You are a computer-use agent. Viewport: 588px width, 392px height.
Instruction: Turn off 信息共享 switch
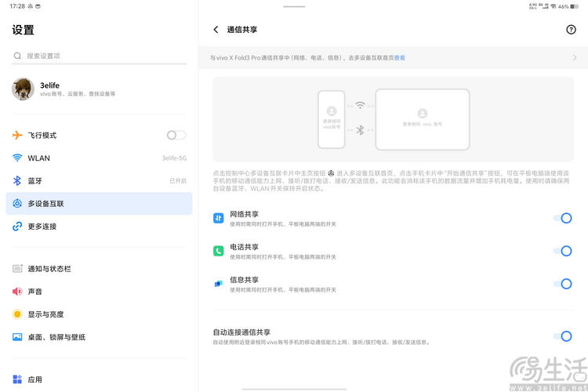(x=562, y=284)
